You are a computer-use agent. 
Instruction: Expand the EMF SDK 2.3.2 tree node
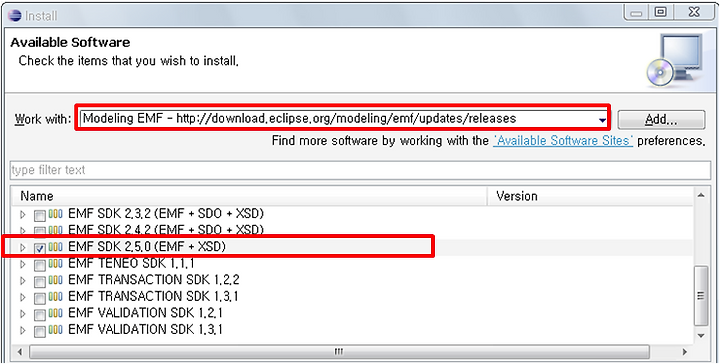(23, 214)
